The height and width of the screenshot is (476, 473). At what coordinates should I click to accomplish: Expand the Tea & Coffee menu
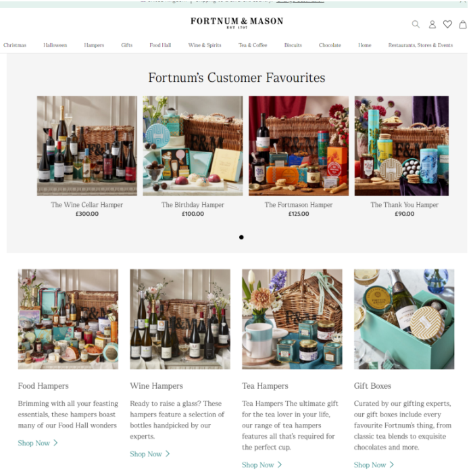click(253, 45)
